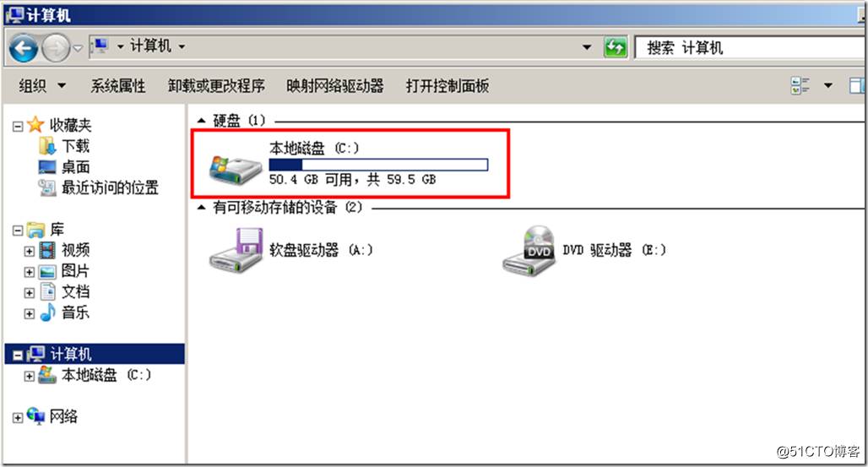The height and width of the screenshot is (467, 868).
Task: Open the address bar history dropdown arrow
Action: (587, 47)
